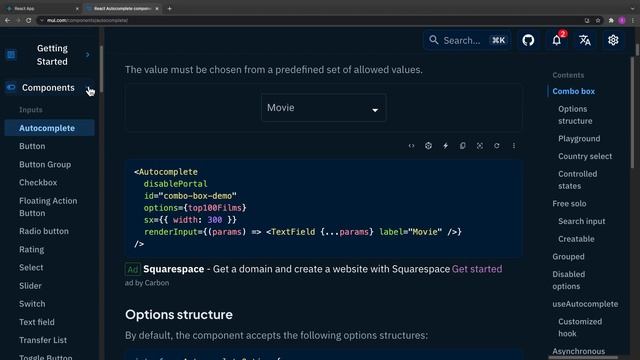The image size is (640, 360).
Task: Jump to Grouped in contents
Action: 568,257
